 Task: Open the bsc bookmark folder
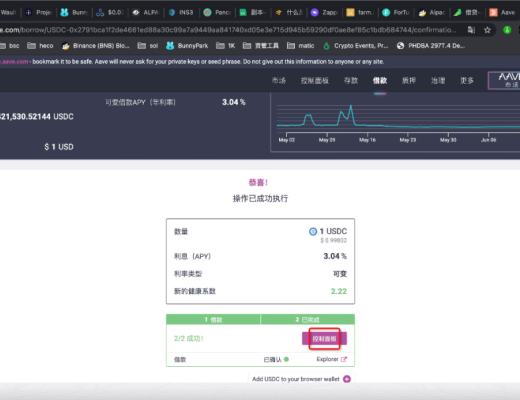(10, 46)
